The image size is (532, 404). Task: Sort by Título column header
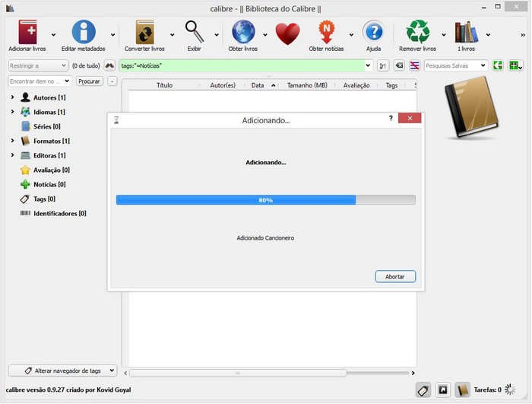pos(165,85)
